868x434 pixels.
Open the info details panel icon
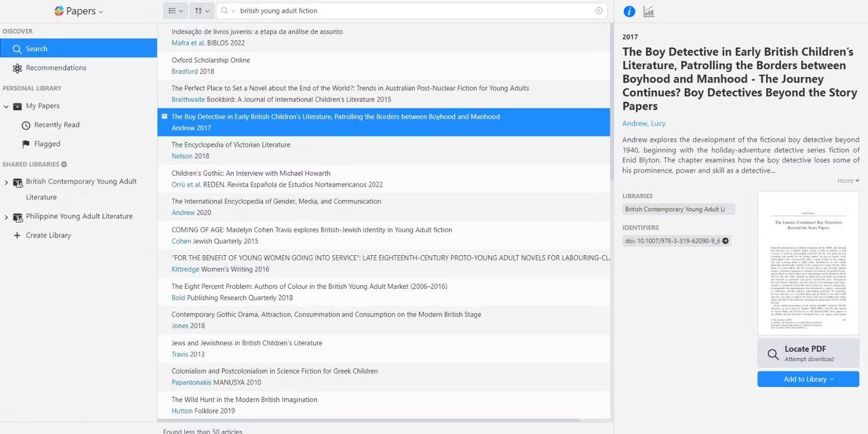pyautogui.click(x=629, y=12)
